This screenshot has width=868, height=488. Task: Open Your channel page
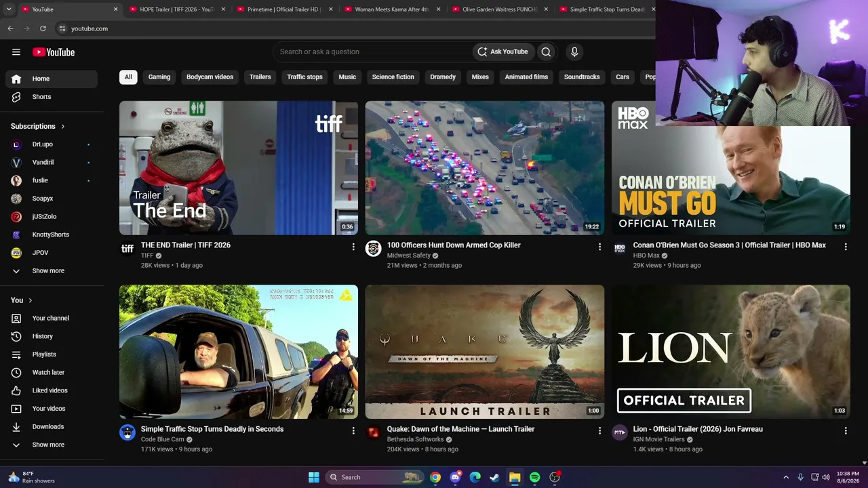click(x=52, y=319)
